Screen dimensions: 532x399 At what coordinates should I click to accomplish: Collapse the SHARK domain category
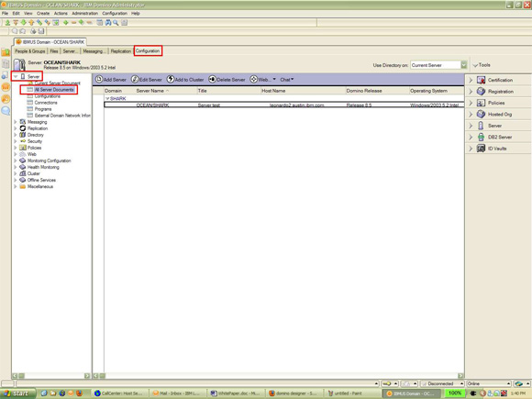point(107,98)
